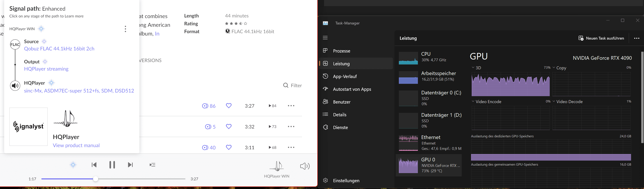This screenshot has height=189, width=644.
Task: Skip to the next track
Action: (x=130, y=165)
